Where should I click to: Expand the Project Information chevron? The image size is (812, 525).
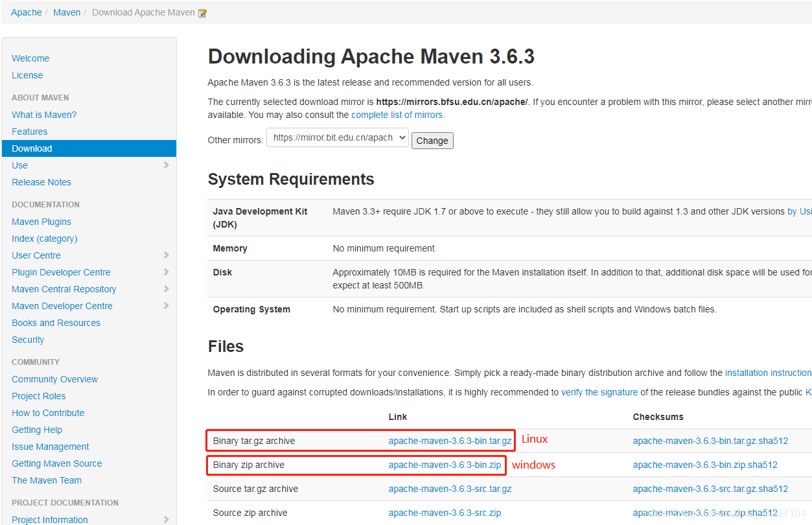click(167, 520)
